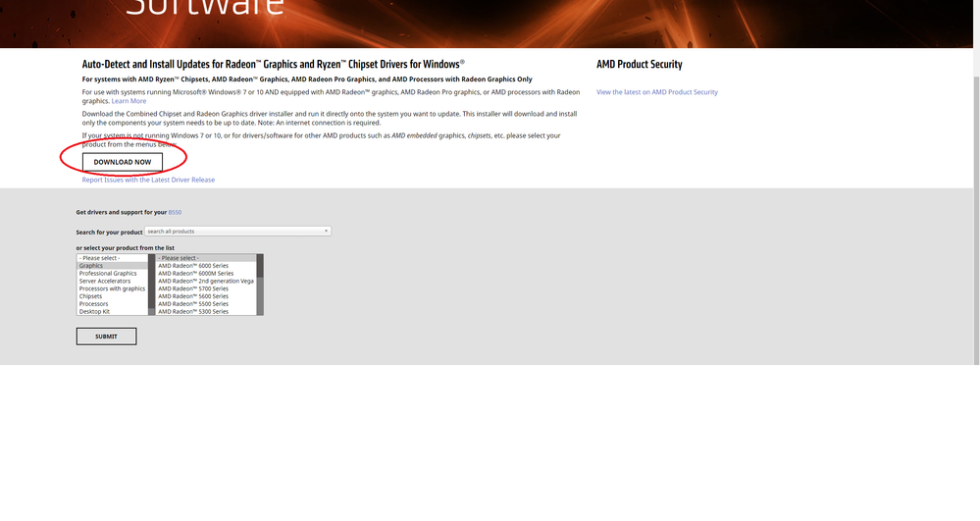Viewport: 980px width, 521px height.
Task: Click the SUBMIT button
Action: click(x=106, y=337)
